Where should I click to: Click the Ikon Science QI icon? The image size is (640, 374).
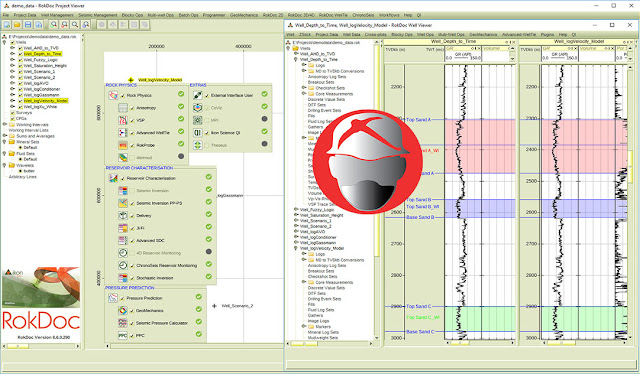198,133
